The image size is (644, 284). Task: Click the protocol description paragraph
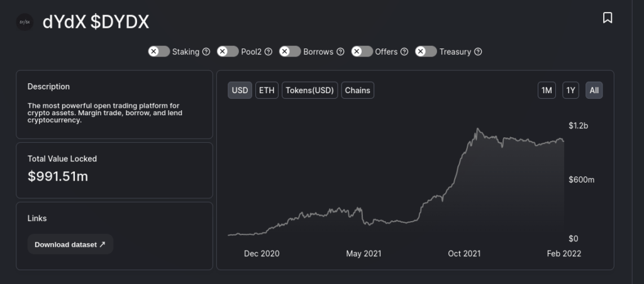(105, 113)
